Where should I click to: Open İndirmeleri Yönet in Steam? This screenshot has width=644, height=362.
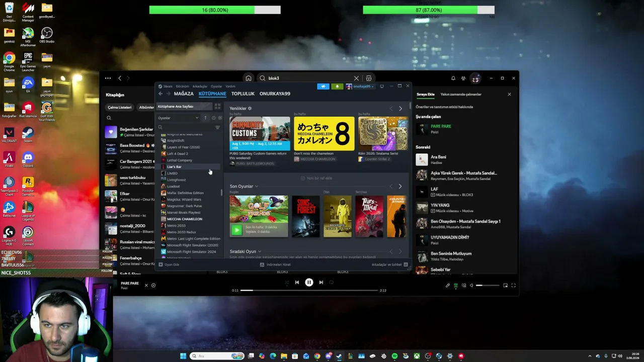pos(276,264)
